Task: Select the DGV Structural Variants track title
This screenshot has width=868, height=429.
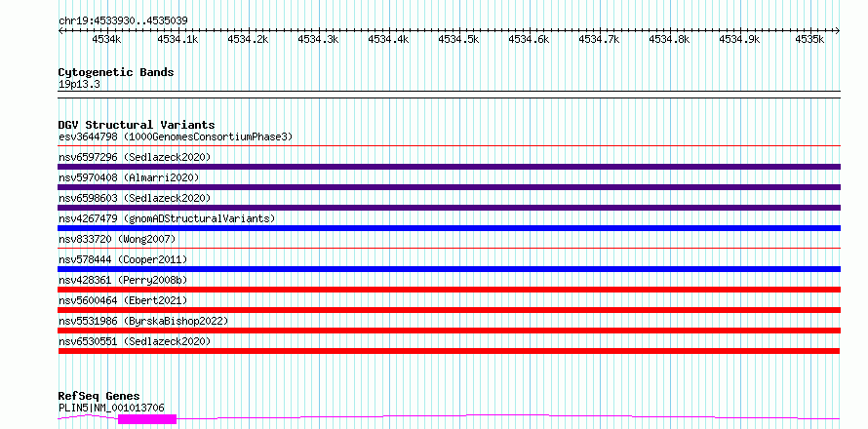Action: point(137,125)
